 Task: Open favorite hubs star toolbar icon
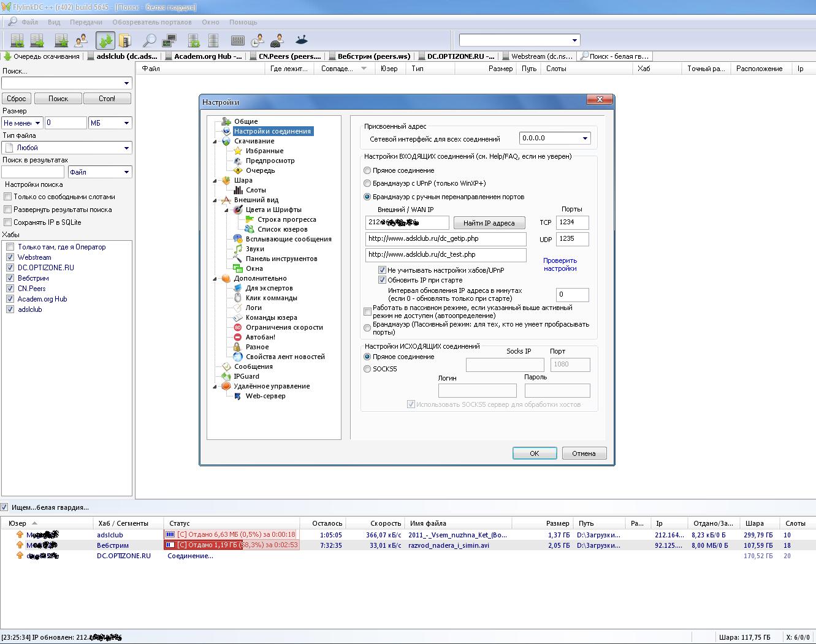61,41
